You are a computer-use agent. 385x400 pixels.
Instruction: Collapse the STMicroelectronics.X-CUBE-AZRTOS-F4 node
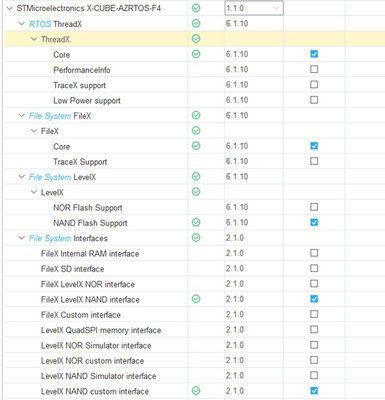[10, 8]
